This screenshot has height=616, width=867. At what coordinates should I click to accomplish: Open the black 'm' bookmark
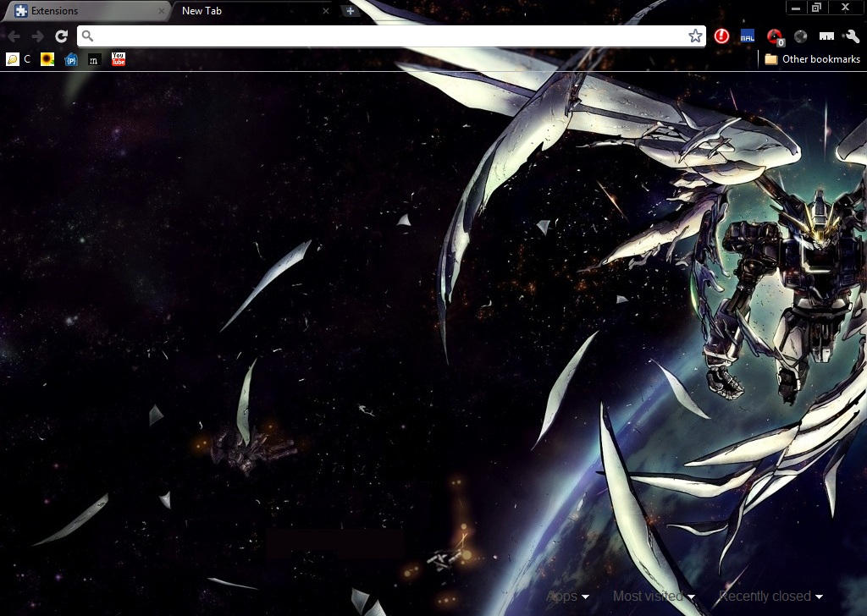click(94, 59)
